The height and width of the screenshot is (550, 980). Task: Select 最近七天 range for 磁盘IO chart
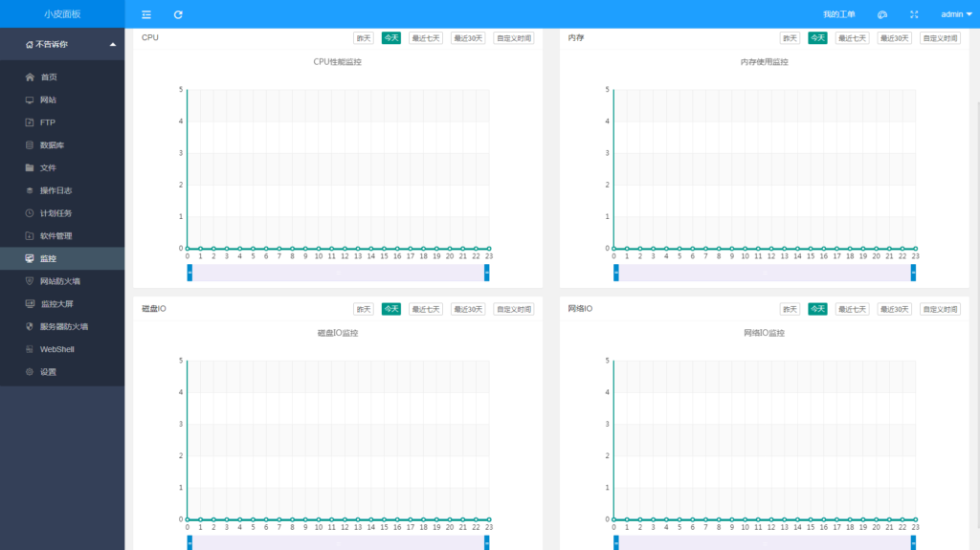point(426,309)
